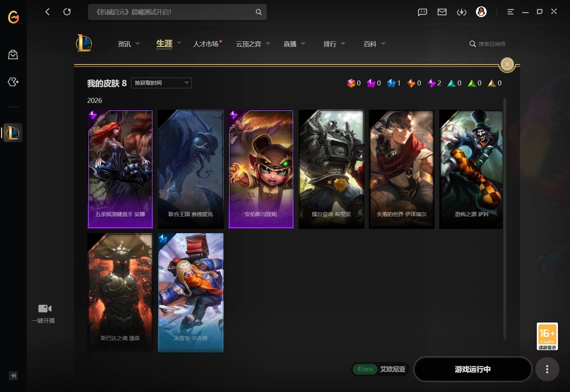Click the 游戏运行中 button

(473, 369)
